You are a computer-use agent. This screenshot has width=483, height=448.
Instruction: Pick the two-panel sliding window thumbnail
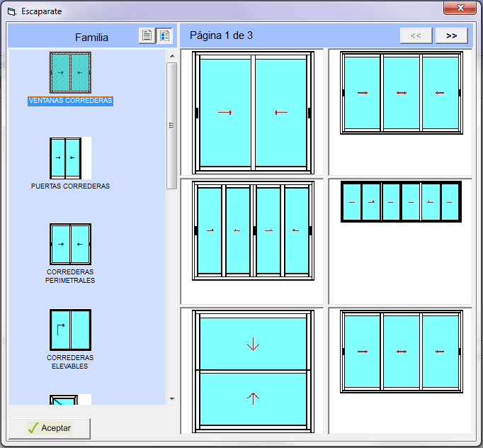click(x=253, y=112)
